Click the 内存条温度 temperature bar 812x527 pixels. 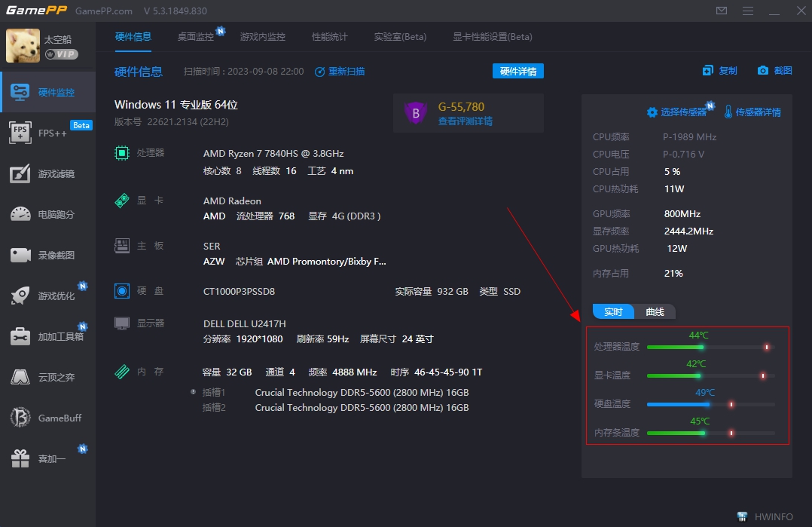point(710,433)
